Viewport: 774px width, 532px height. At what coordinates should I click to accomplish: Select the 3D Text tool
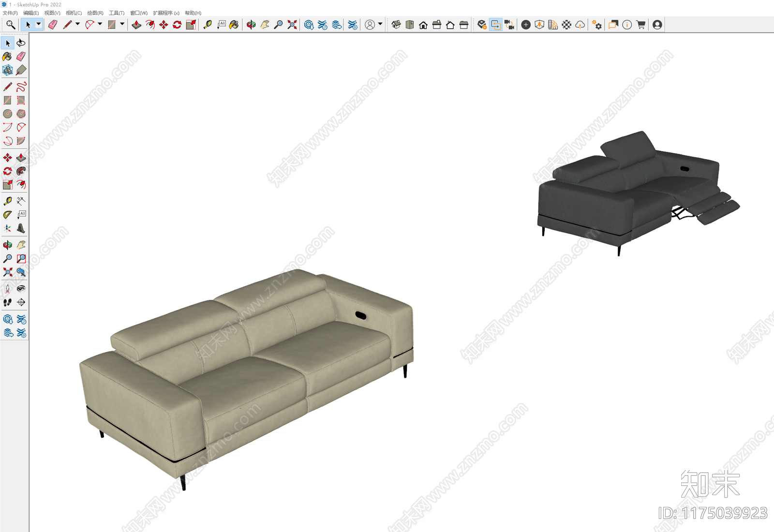pos(21,228)
